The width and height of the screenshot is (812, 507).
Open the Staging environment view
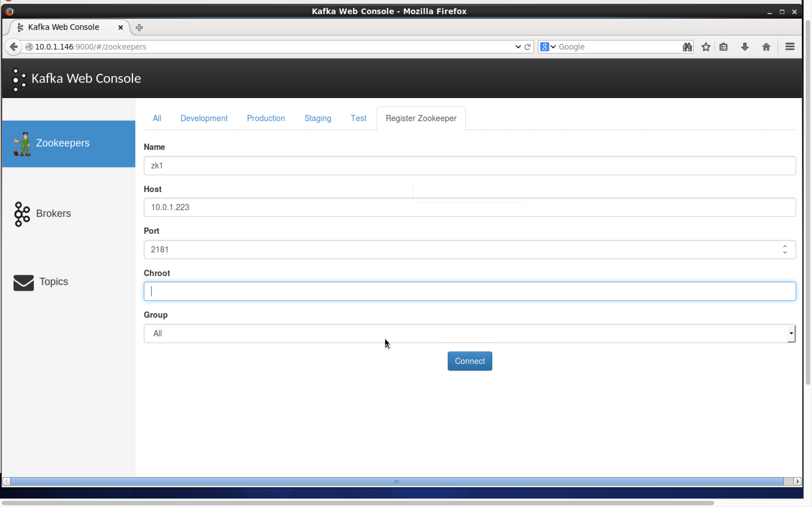[x=317, y=118]
